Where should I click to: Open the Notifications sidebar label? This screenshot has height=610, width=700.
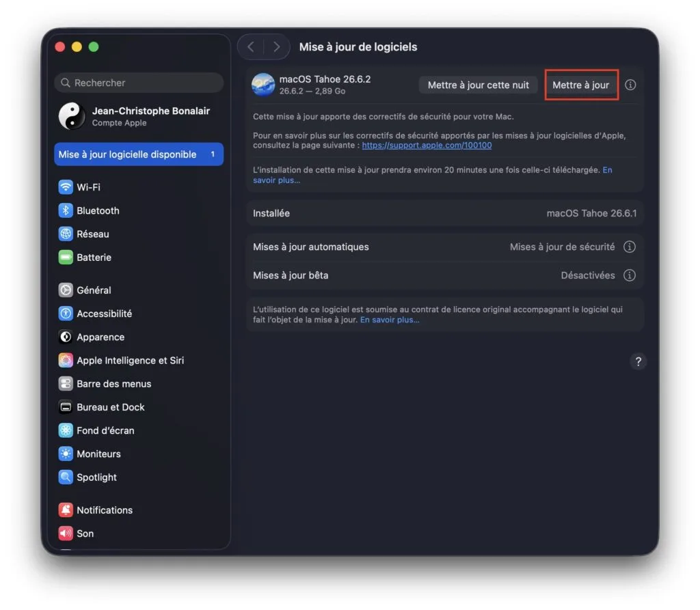click(105, 510)
